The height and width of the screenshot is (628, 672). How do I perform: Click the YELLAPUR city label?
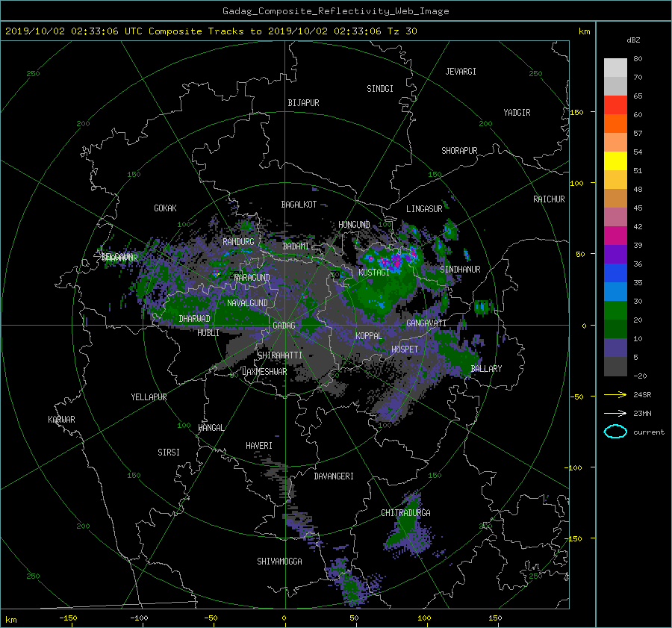pos(149,397)
